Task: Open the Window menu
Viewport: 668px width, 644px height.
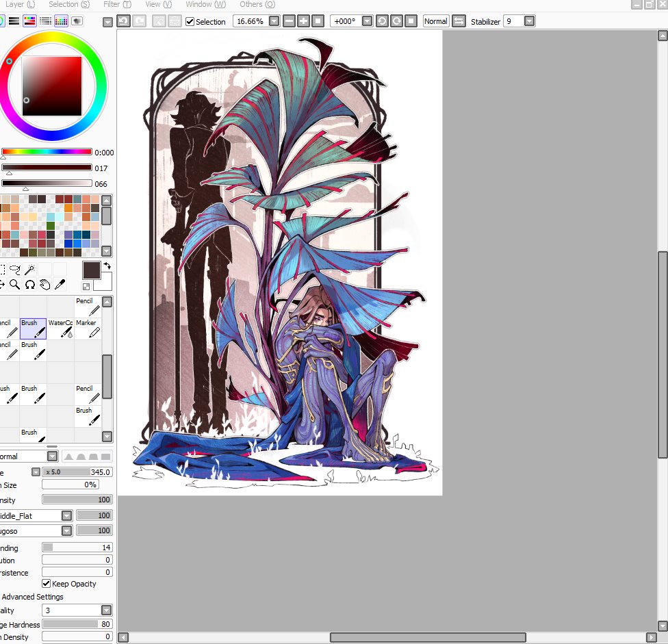Action: click(206, 4)
